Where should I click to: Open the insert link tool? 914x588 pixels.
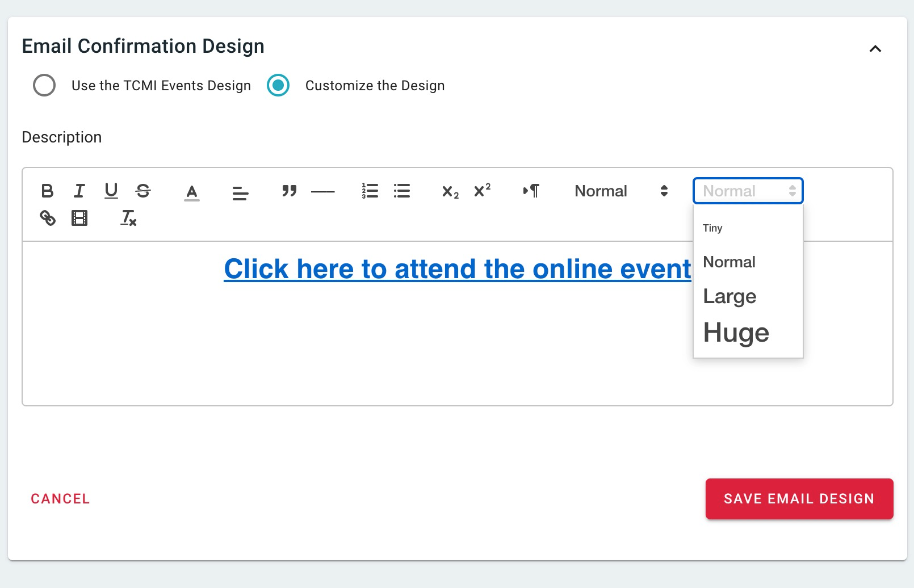tap(48, 218)
